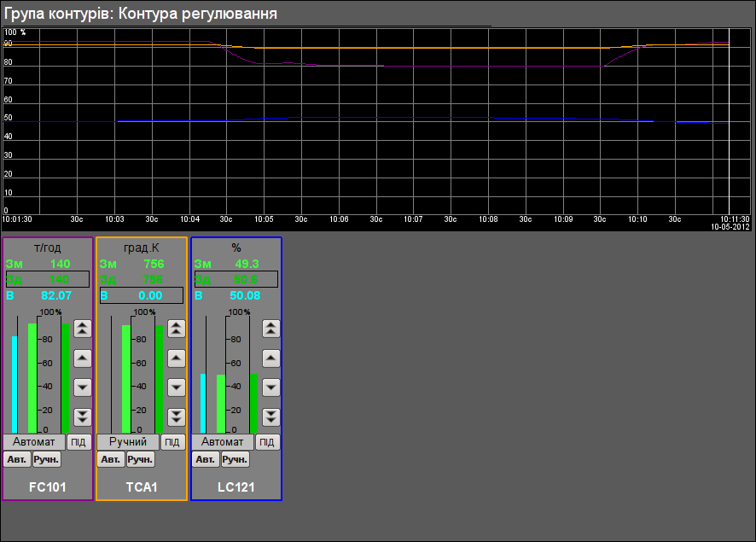This screenshot has width=756, height=542.
Task: Click the ПІД button on FC101
Action: tap(79, 442)
